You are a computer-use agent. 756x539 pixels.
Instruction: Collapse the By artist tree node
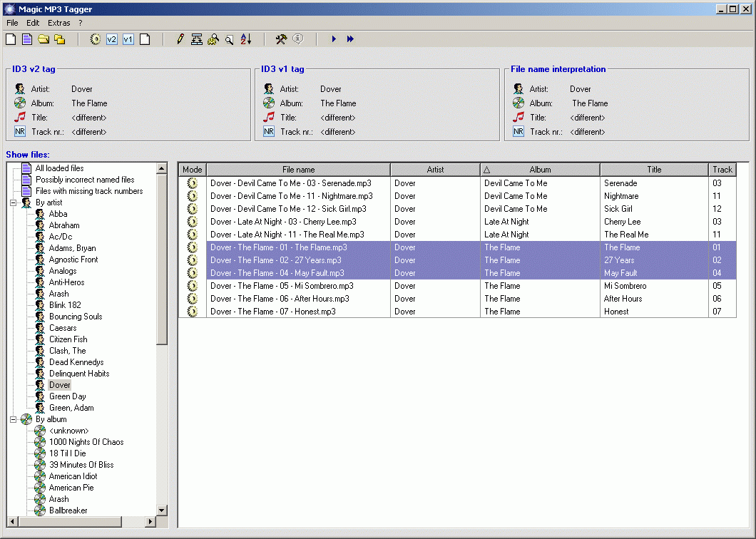coord(14,202)
